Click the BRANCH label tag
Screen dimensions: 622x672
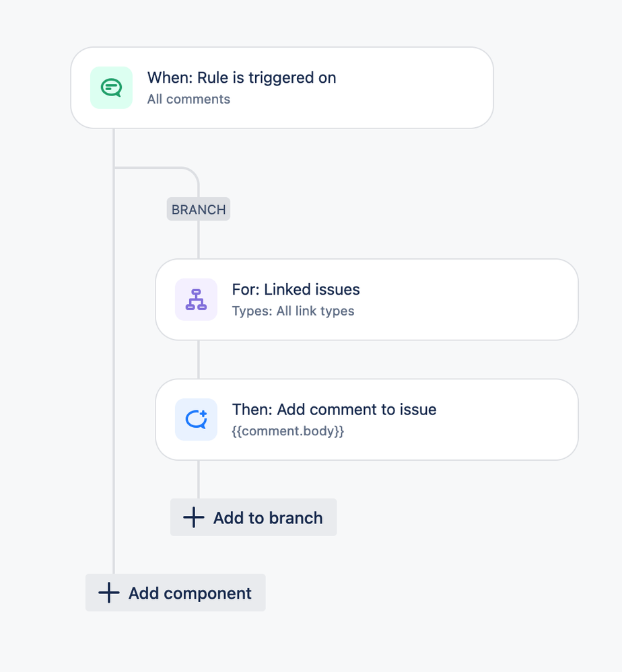point(199,209)
